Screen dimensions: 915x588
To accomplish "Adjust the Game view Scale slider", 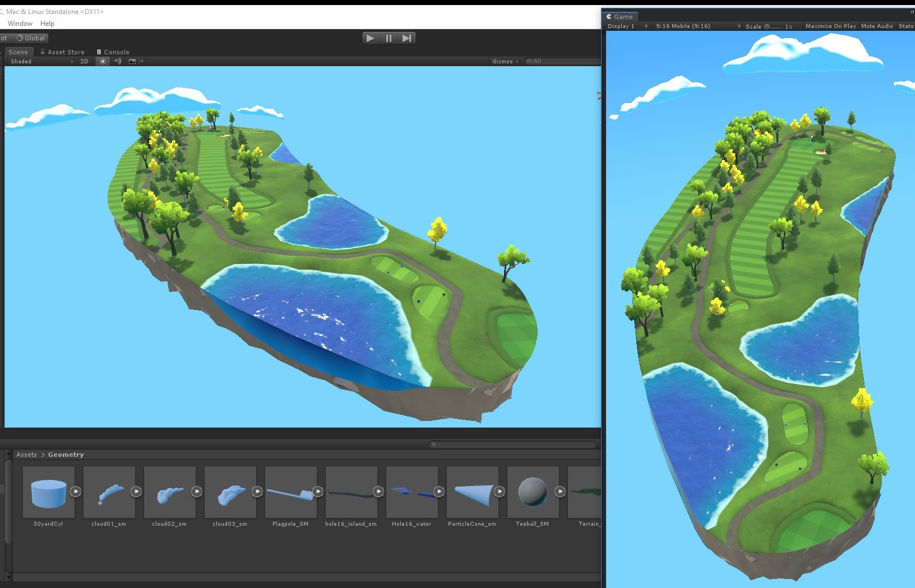I will 773,26.
